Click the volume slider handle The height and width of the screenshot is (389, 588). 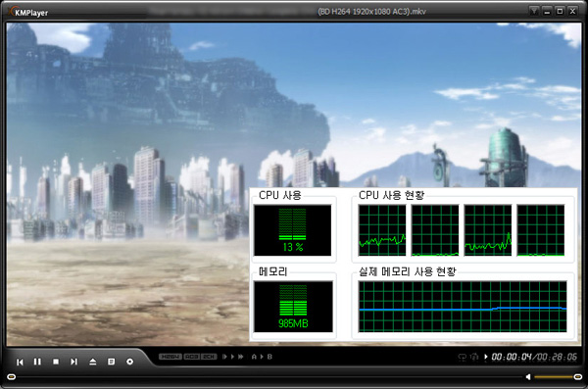(x=578, y=376)
